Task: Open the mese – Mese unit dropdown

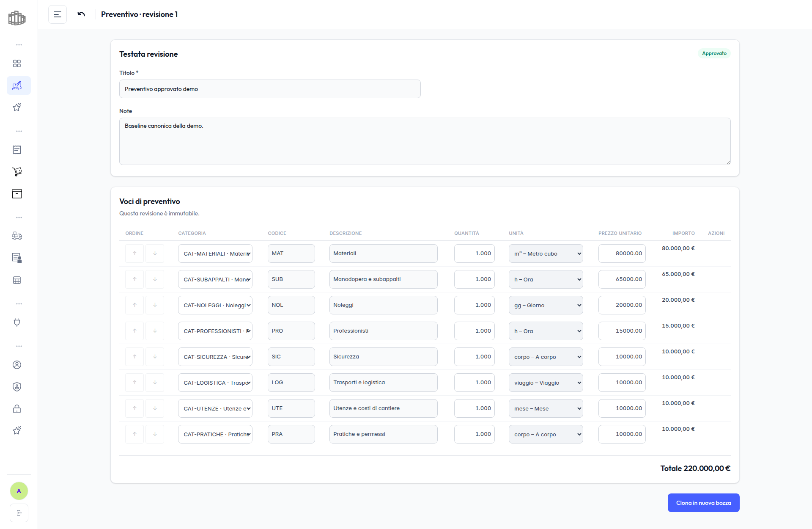Action: 546,408
